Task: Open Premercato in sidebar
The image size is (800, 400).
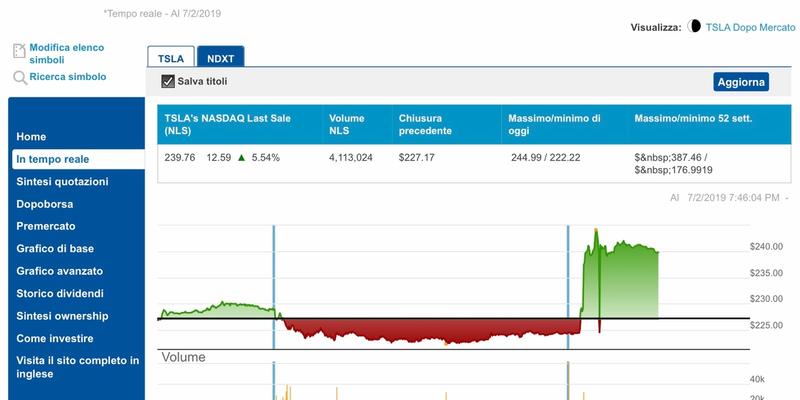Action: (x=46, y=226)
